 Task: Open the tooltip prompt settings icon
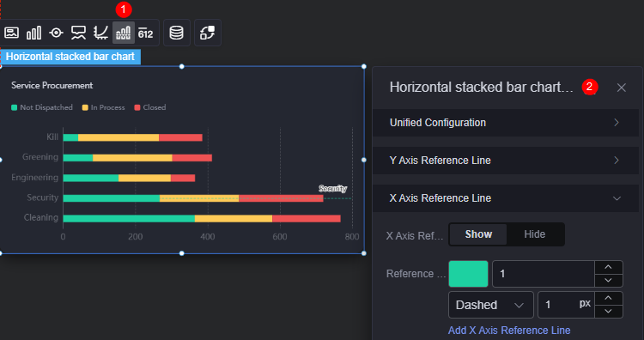coord(78,33)
